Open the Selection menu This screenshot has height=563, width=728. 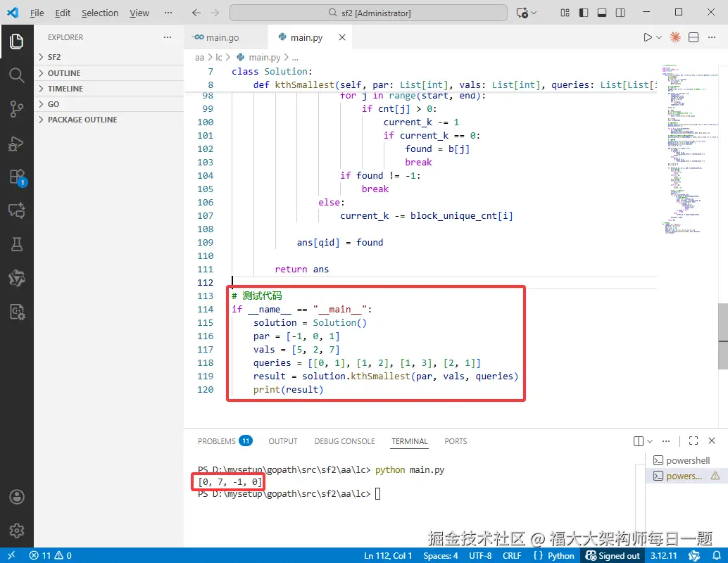[100, 13]
